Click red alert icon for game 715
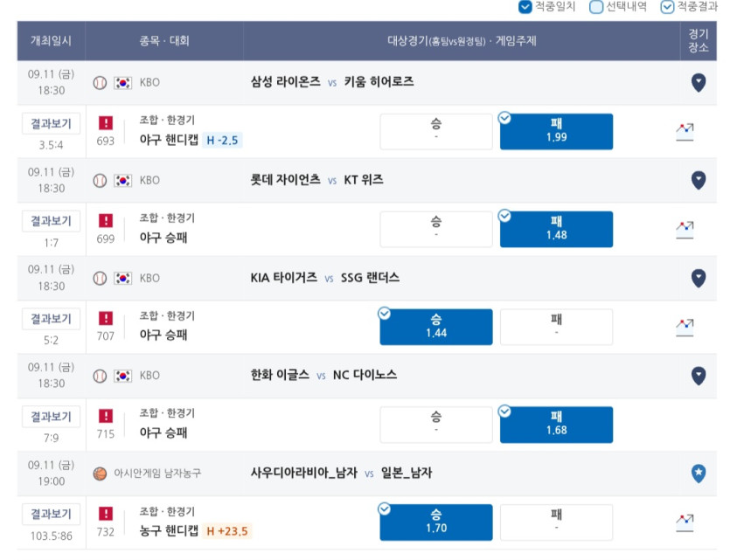The width and height of the screenshot is (730, 560). (106, 416)
